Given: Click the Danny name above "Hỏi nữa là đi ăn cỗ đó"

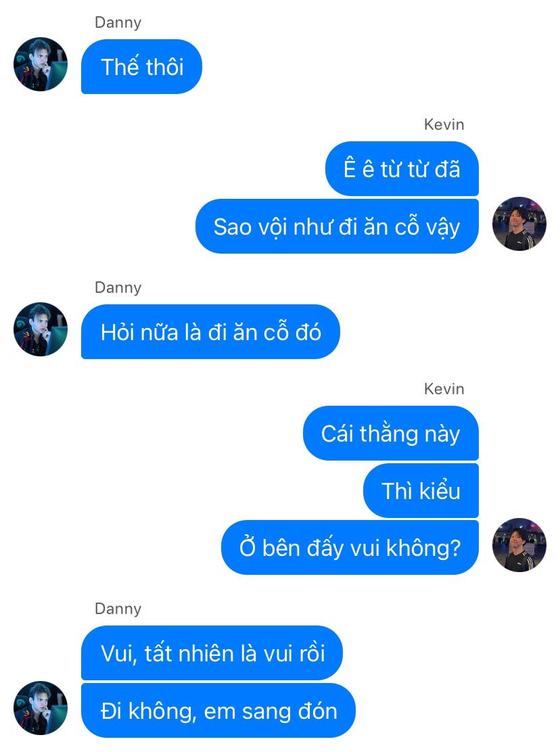Looking at the screenshot, I should (x=118, y=288).
